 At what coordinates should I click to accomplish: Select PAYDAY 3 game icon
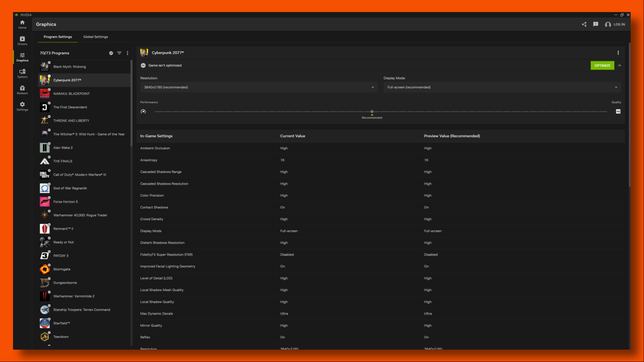coord(45,256)
